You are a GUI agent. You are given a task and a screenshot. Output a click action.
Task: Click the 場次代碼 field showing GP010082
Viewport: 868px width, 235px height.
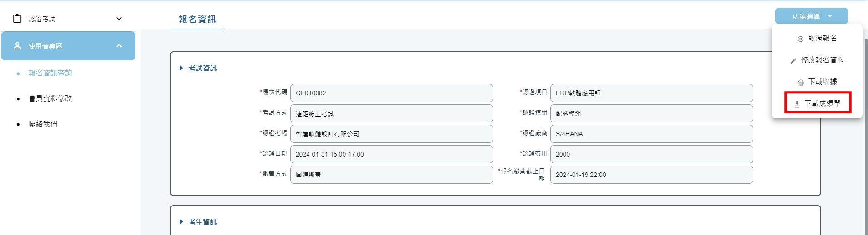point(391,93)
